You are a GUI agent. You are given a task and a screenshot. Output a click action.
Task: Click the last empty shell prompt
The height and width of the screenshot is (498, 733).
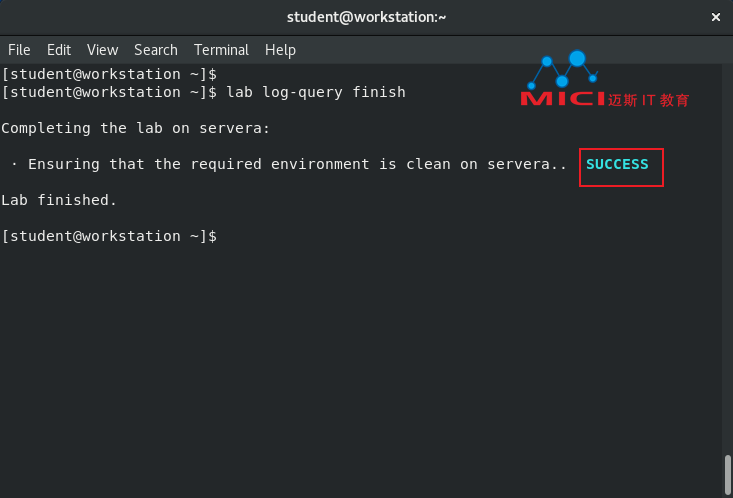[x=109, y=236]
